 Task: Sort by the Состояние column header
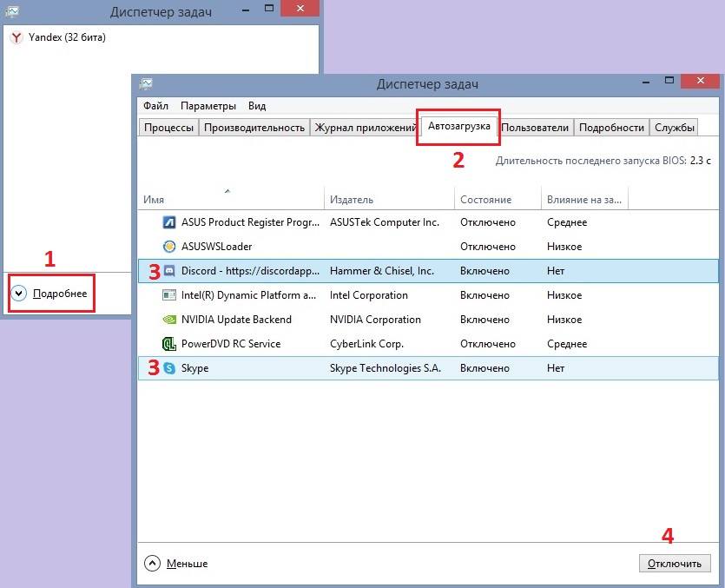pyautogui.click(x=498, y=200)
